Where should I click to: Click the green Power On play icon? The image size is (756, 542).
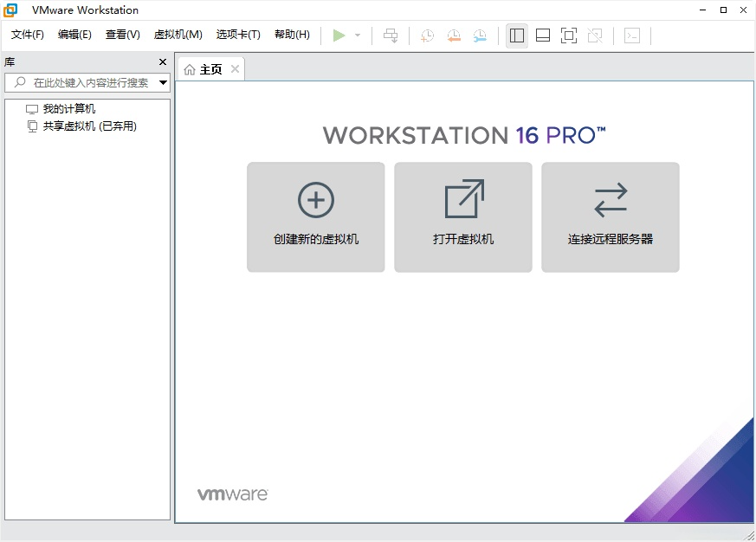tap(339, 35)
